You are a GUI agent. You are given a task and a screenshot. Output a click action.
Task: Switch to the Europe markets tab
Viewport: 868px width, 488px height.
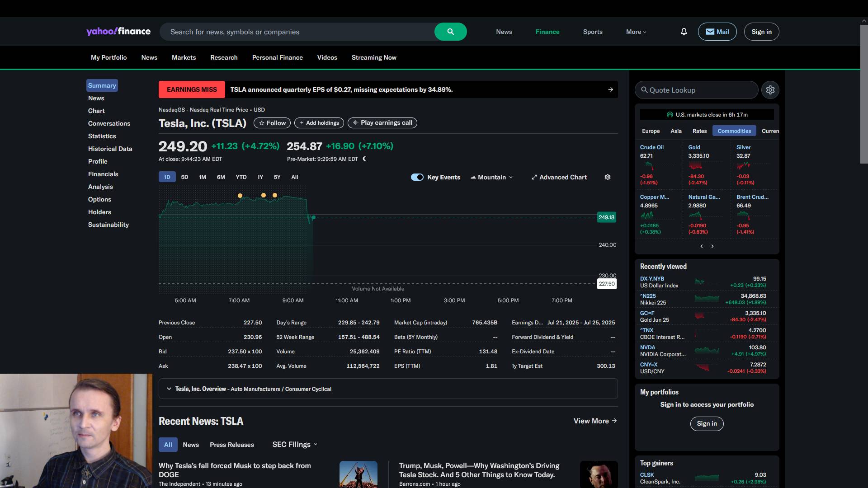[651, 131]
